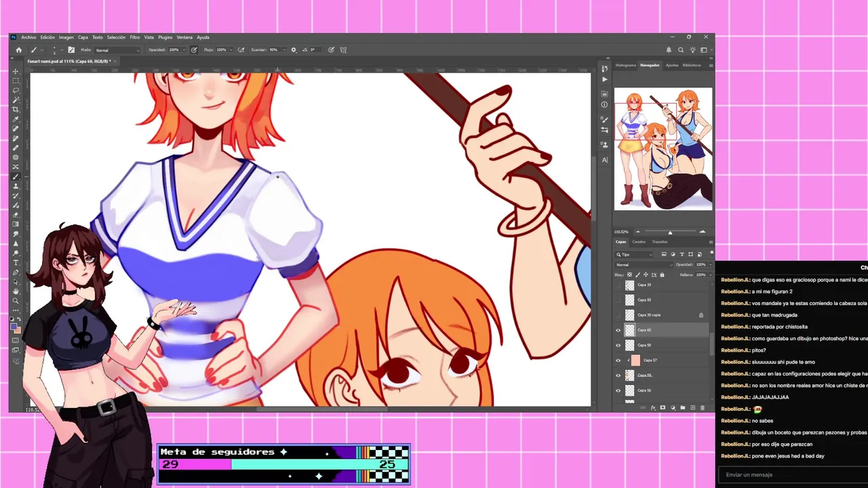This screenshot has width=868, height=488.
Task: Select the Clone Stamp tool
Action: click(16, 186)
